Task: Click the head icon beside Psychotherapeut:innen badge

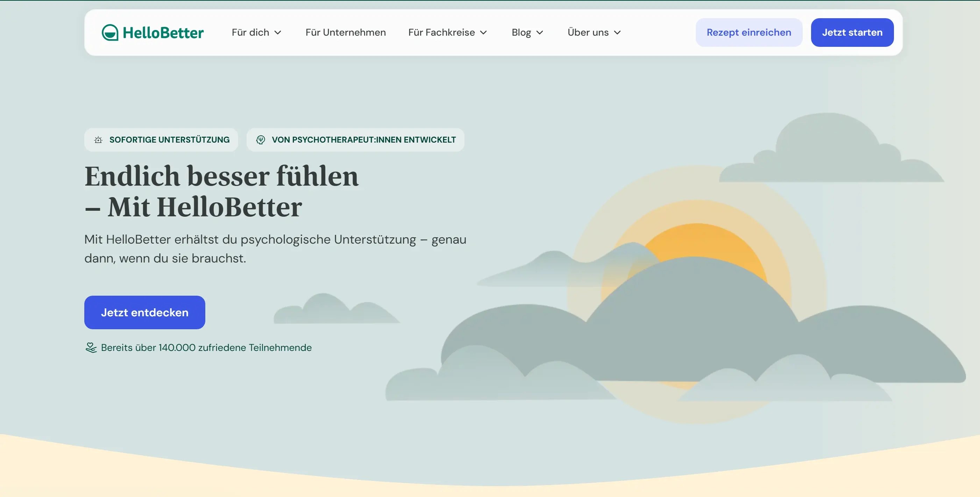Action: [261, 140]
